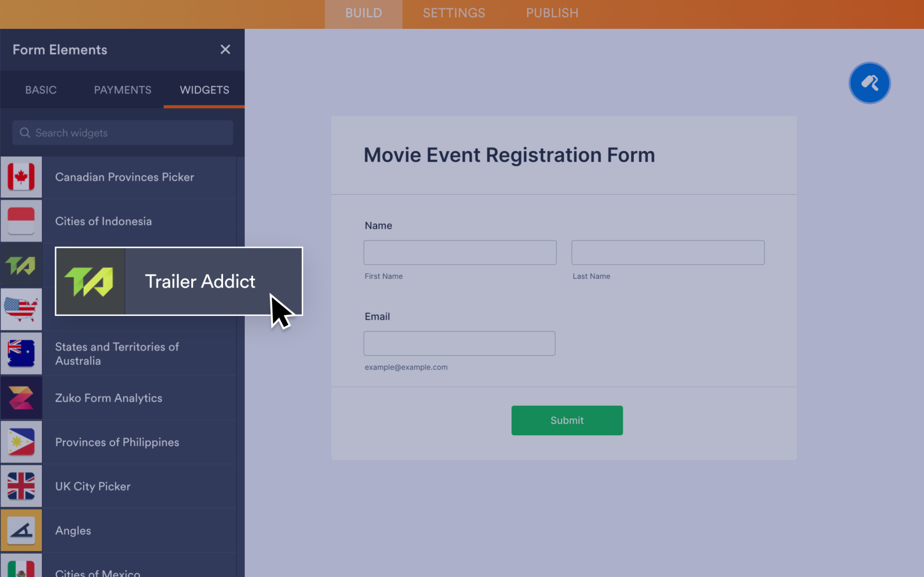The width and height of the screenshot is (924, 577).
Task: Click the United States flag widget icon
Action: point(21,309)
